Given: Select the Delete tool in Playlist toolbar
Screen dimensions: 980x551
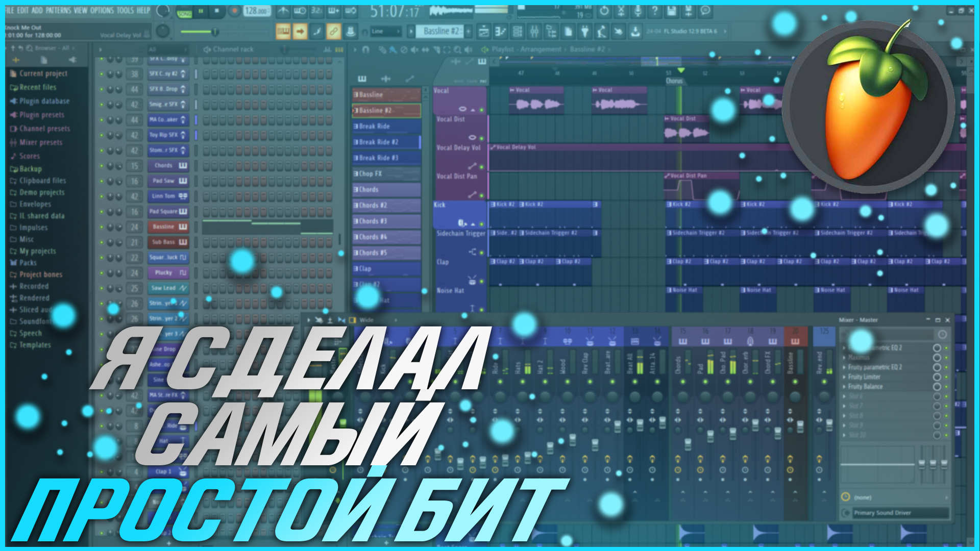Looking at the screenshot, I should 404,50.
